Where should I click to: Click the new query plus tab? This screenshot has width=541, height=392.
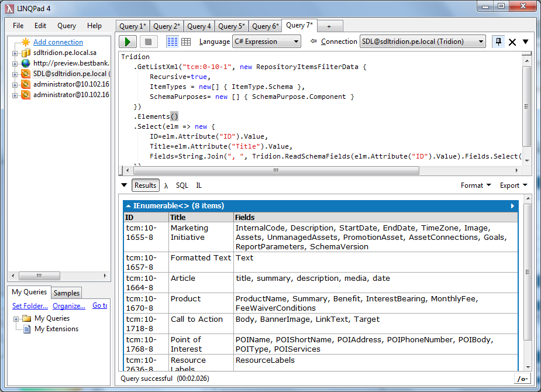(x=329, y=26)
